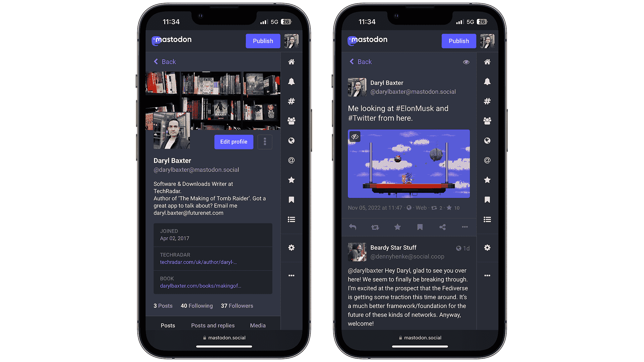
Task: Click the settings gear icon in sidebar
Action: coord(291,247)
